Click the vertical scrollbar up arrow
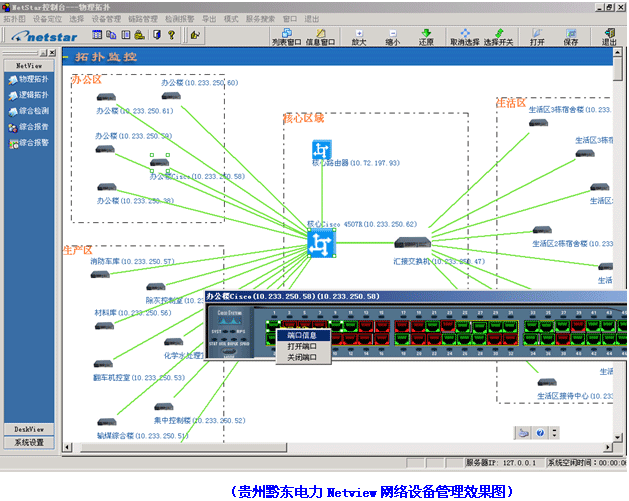This screenshot has width=629, height=501. click(x=617, y=52)
